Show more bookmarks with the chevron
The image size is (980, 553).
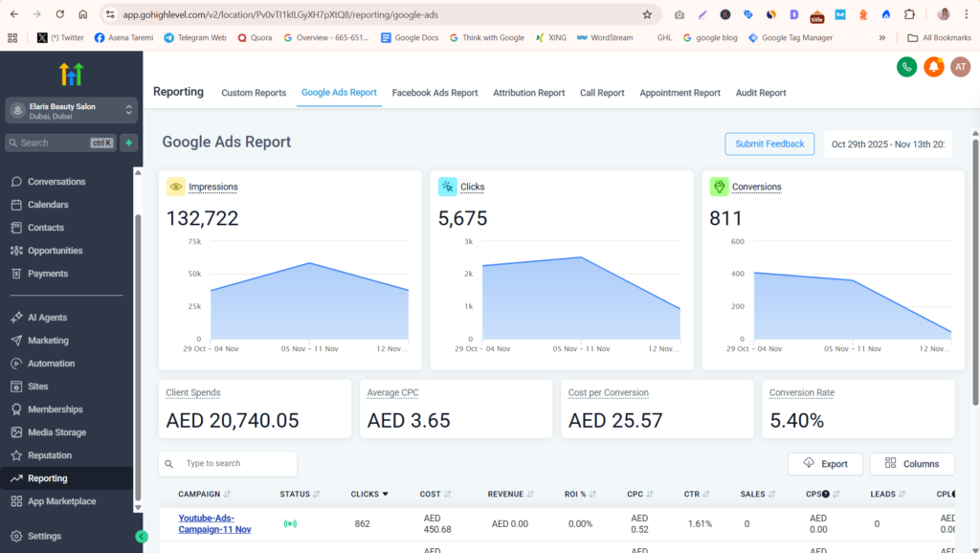881,38
